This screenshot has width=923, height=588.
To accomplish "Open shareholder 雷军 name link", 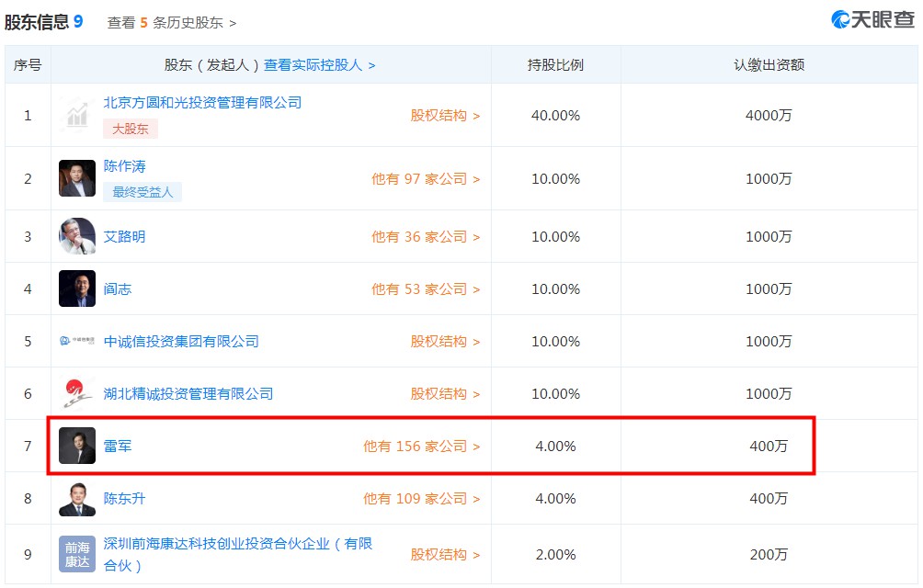I will pos(118,446).
